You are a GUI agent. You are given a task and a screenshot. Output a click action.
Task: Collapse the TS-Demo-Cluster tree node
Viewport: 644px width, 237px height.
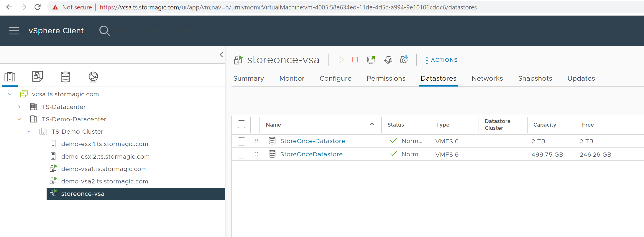(29, 132)
